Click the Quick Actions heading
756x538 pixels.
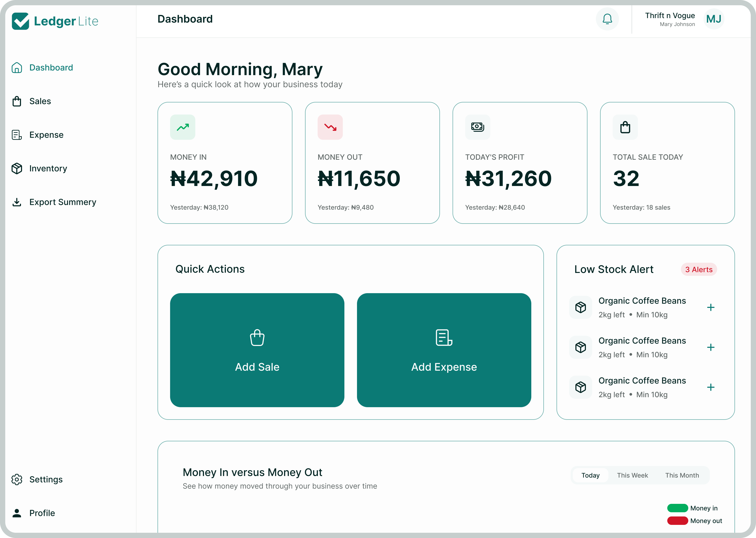tap(210, 269)
